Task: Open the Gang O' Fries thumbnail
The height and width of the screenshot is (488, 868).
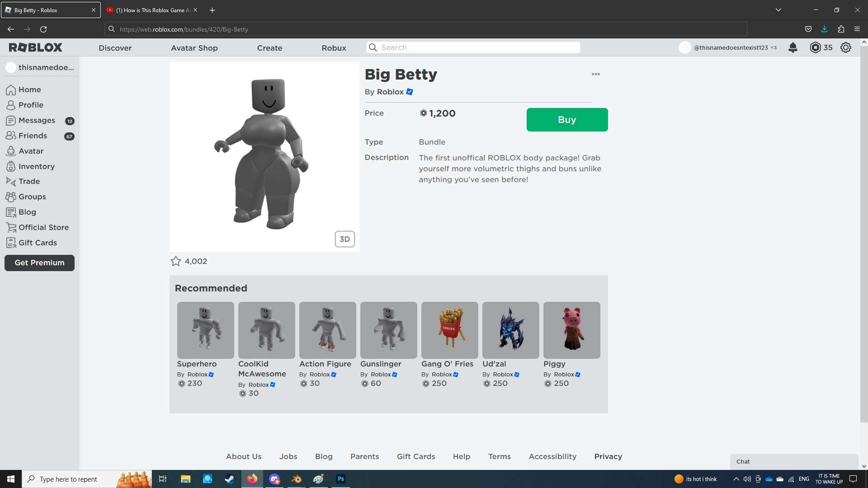Action: pyautogui.click(x=449, y=330)
